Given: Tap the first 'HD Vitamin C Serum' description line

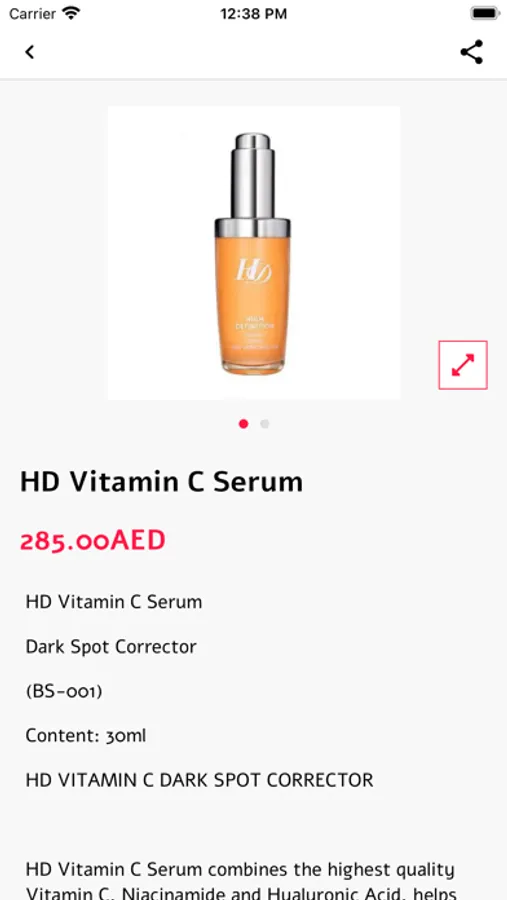Looking at the screenshot, I should pyautogui.click(x=114, y=602).
